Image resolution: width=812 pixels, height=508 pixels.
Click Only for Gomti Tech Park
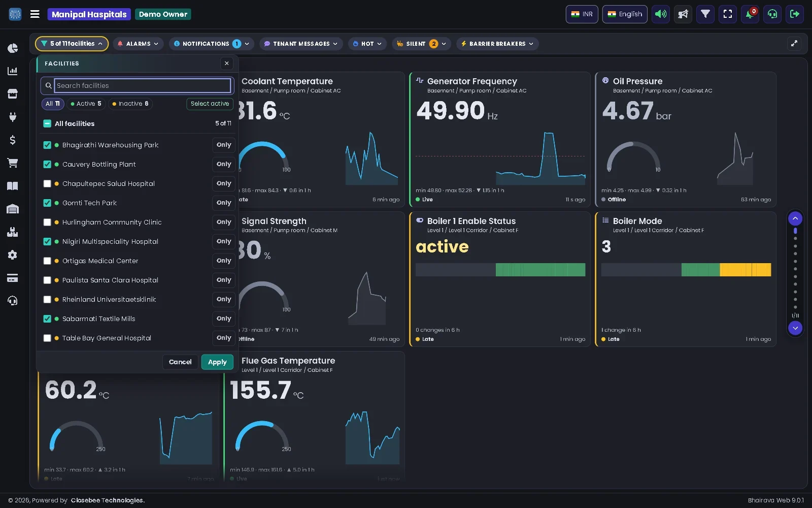[224, 203]
